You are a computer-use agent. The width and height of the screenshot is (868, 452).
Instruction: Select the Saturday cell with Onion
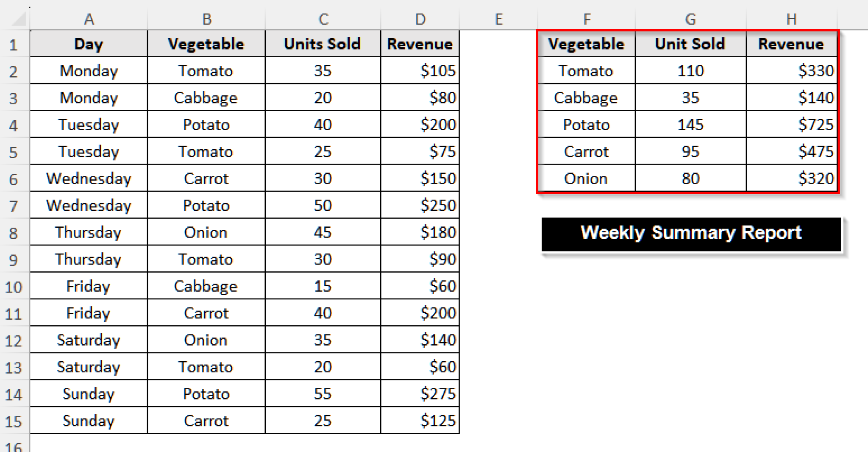(x=89, y=340)
